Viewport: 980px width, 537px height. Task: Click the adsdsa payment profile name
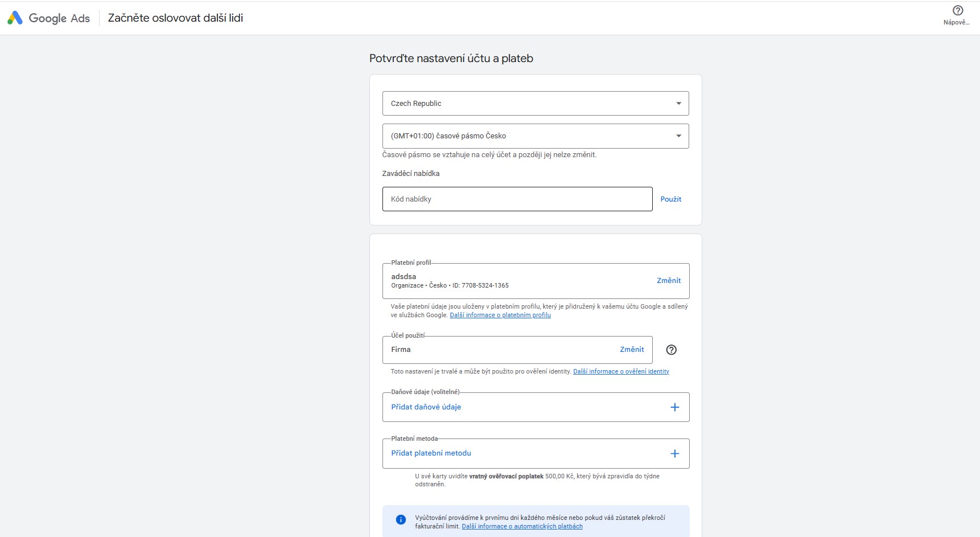403,277
